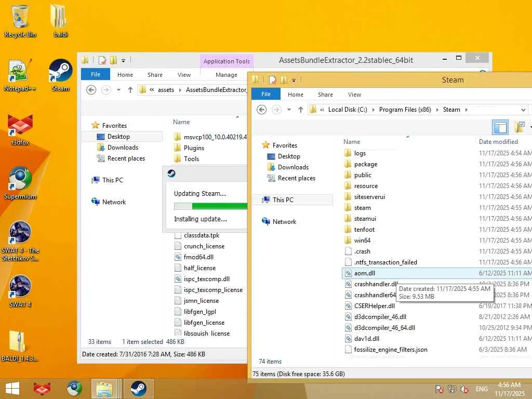
Task: Expand the arrow after Local Disk (C:)
Action: 373,110
